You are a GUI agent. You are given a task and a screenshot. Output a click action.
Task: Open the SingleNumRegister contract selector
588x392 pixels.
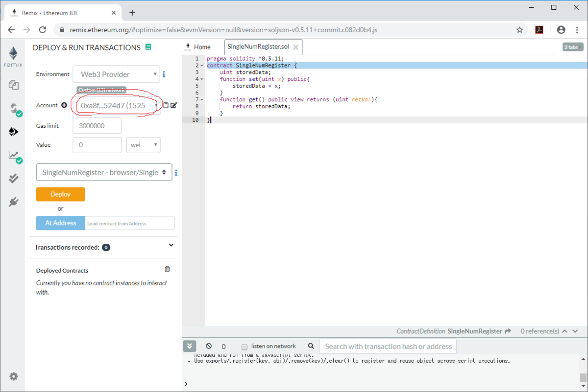(x=104, y=172)
